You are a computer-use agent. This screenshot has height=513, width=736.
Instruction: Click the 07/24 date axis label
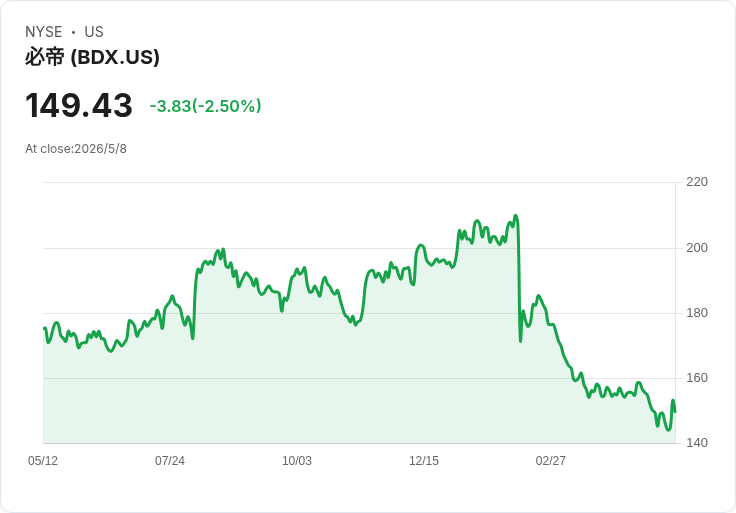169,461
